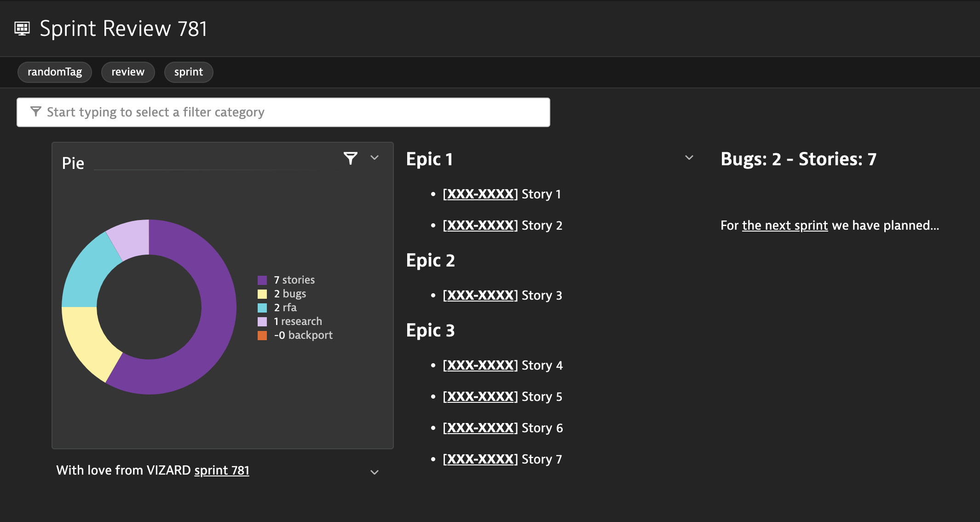Open chevron beside With love from VIZARD
The width and height of the screenshot is (980, 522).
375,472
